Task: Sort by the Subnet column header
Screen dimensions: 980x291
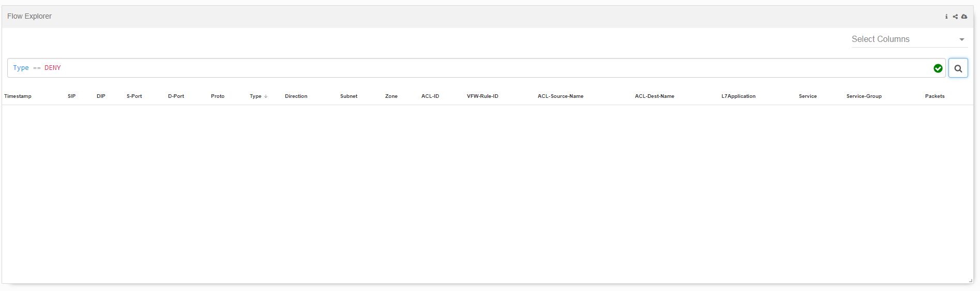Action: tap(349, 96)
